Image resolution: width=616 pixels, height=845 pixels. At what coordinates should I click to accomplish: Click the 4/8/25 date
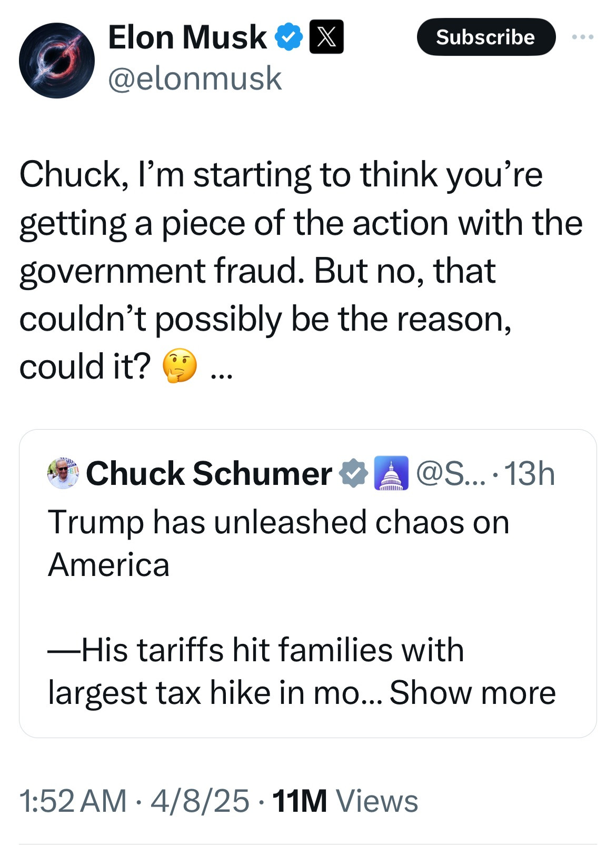tap(200, 801)
